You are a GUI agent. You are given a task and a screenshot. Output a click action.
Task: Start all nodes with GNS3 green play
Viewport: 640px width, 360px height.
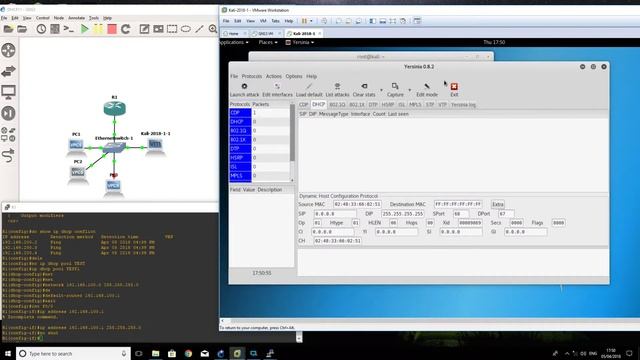pos(84,29)
